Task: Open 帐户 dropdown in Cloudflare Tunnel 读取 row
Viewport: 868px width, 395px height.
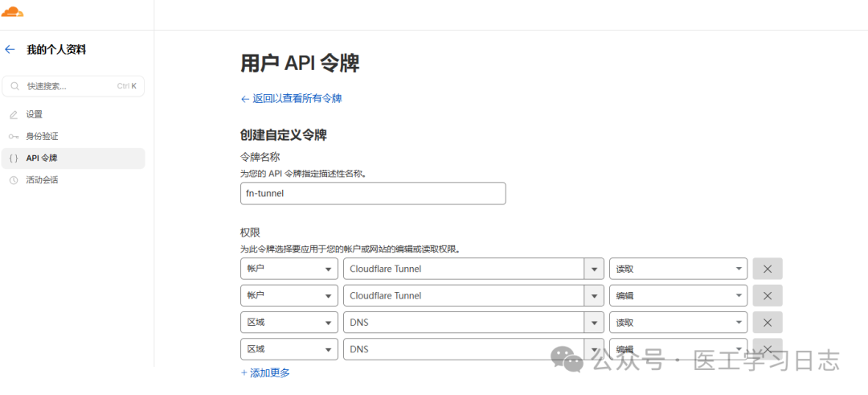Action: pos(289,269)
